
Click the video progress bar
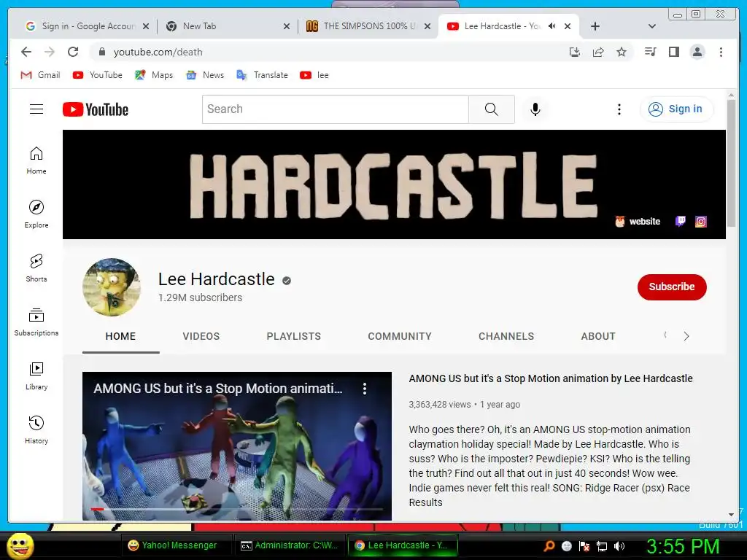237,509
